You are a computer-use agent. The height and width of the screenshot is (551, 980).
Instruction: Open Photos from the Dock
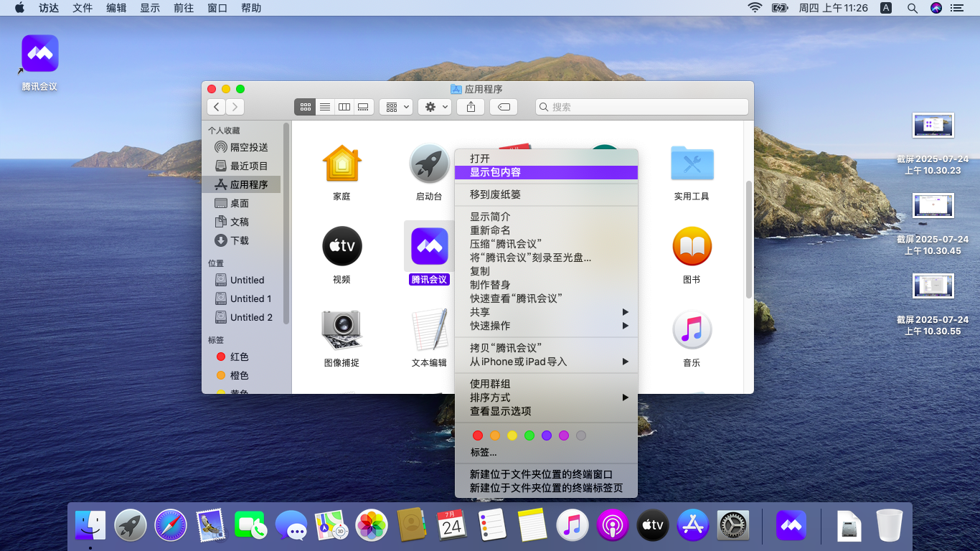point(372,526)
